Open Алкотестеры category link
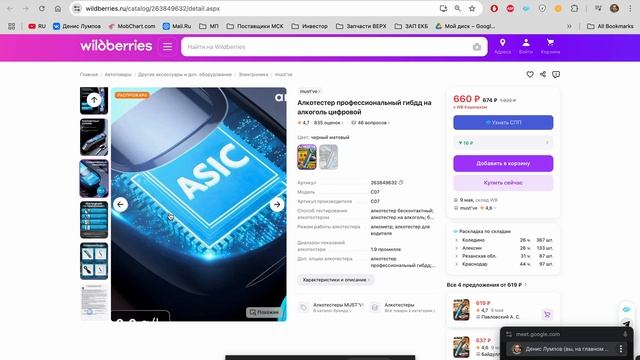Viewport: 640px width, 360px height. tap(403, 307)
